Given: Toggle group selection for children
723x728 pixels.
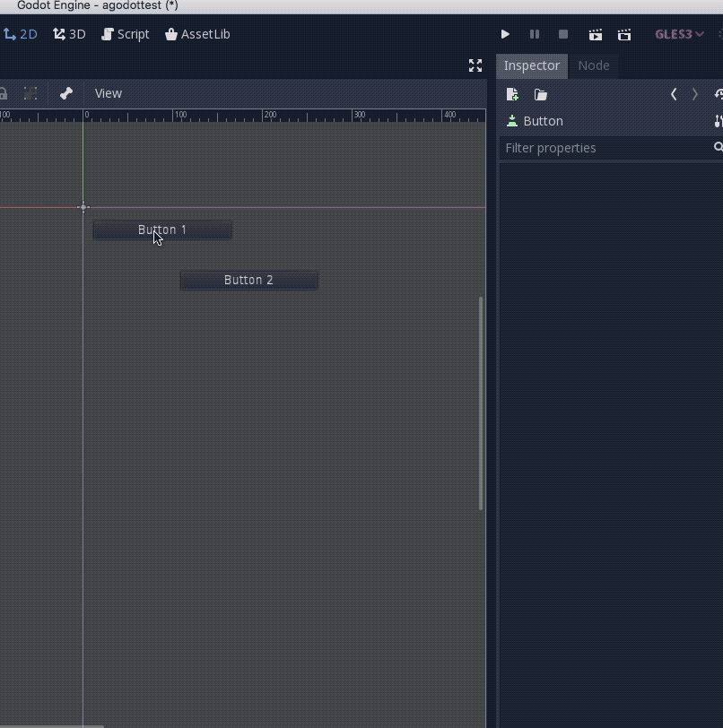Looking at the screenshot, I should click(30, 93).
